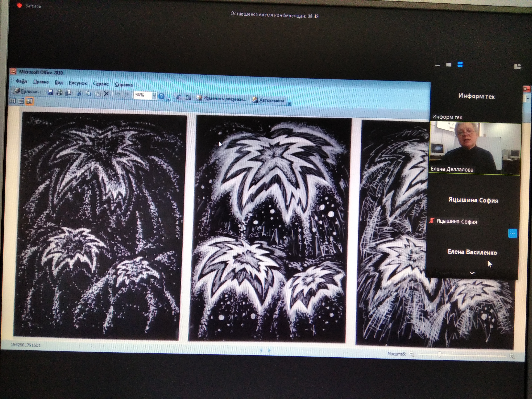
Task: Expand participant list chevron below Елена Василенко
Action: click(x=472, y=273)
